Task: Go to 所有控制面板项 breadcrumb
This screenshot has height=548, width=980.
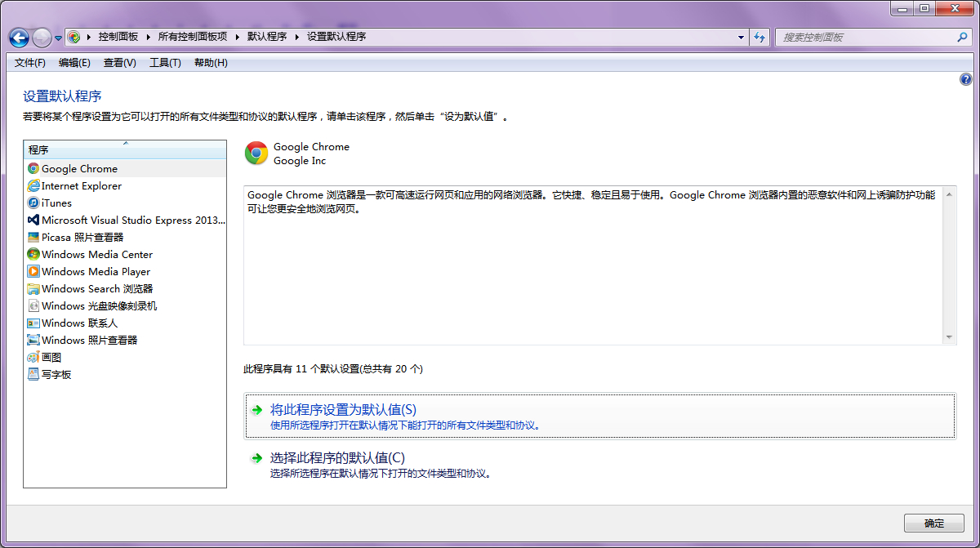Action: 193,37
